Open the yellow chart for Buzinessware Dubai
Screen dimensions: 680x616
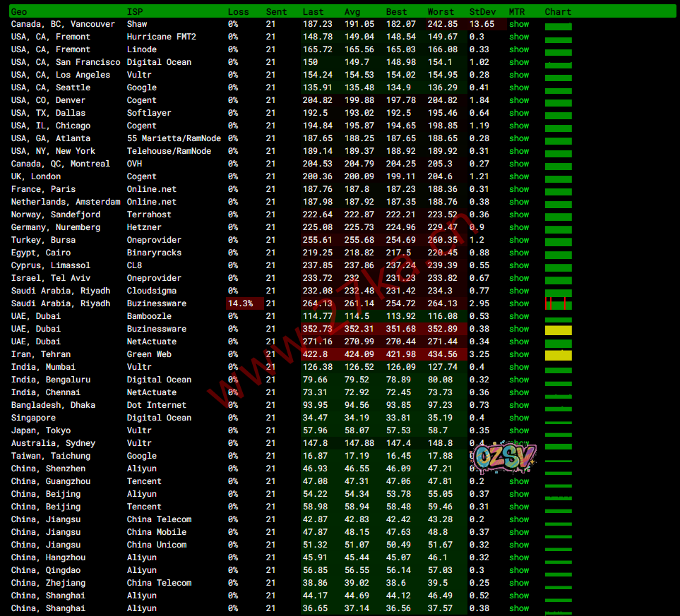coord(558,330)
